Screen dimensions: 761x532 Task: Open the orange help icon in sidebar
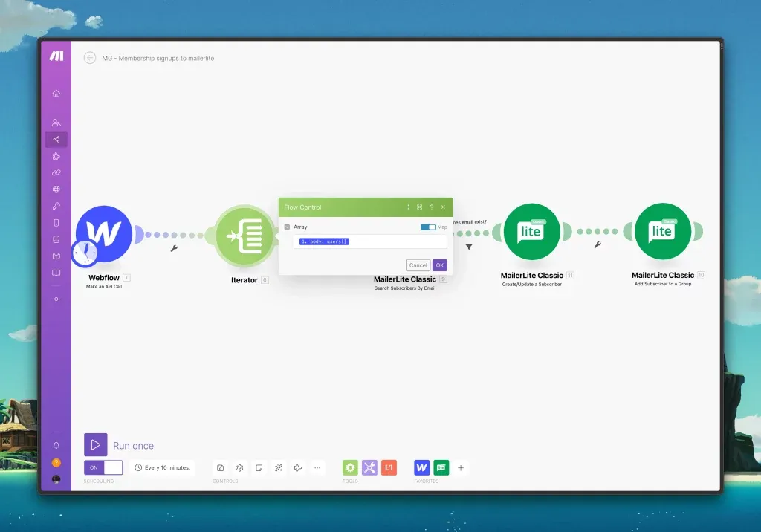56,463
